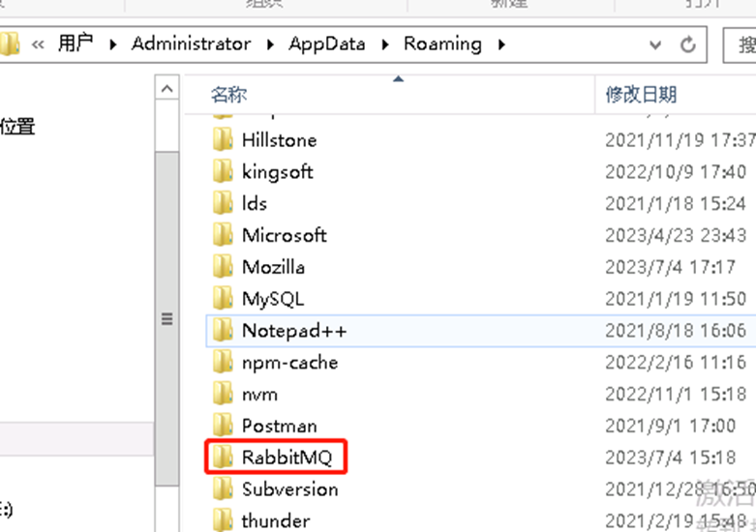This screenshot has width=756, height=532.
Task: Select the Postman folder icon
Action: click(224, 426)
